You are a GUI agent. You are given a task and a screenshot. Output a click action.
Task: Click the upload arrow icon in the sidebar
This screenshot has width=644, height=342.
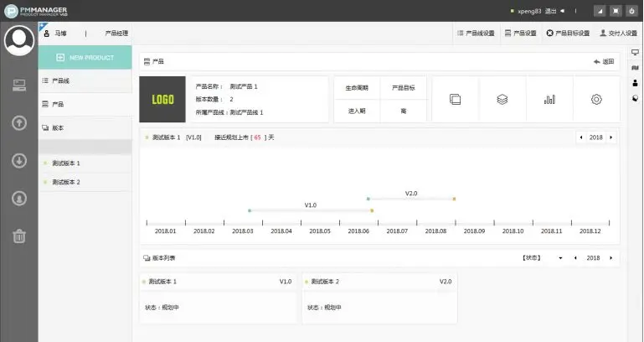coord(18,122)
